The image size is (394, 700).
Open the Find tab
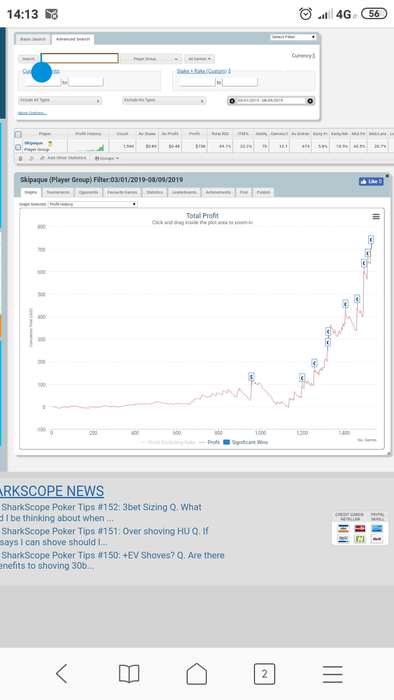point(244,192)
